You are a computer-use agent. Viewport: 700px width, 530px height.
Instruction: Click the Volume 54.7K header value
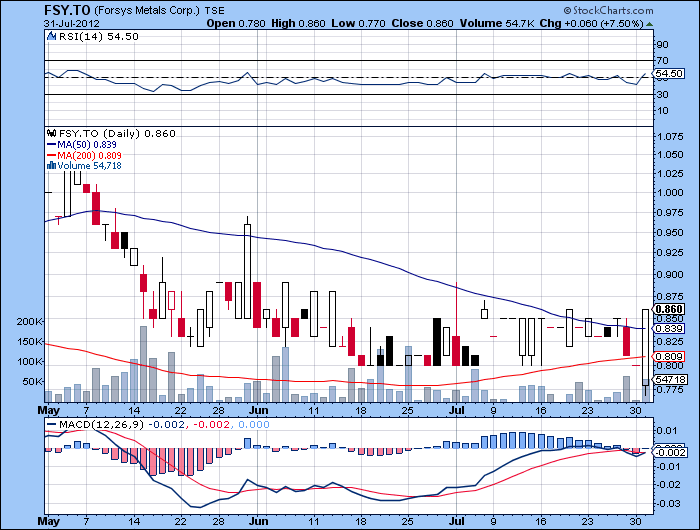497,24
